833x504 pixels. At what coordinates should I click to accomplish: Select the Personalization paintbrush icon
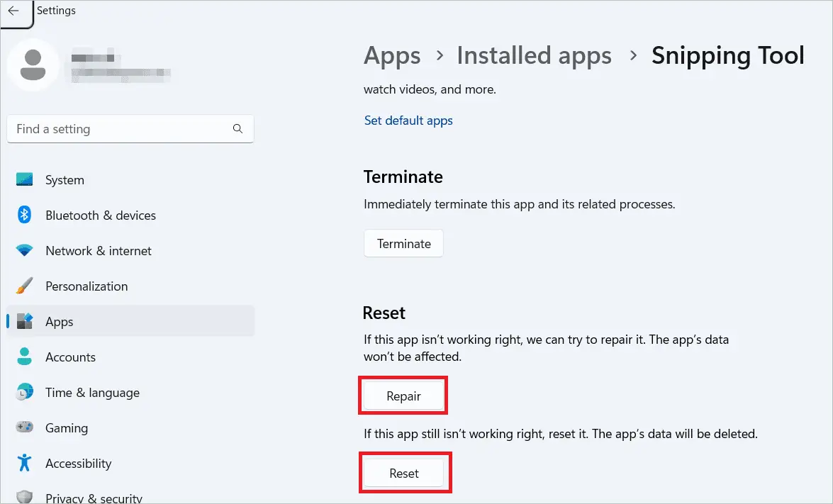(x=24, y=286)
